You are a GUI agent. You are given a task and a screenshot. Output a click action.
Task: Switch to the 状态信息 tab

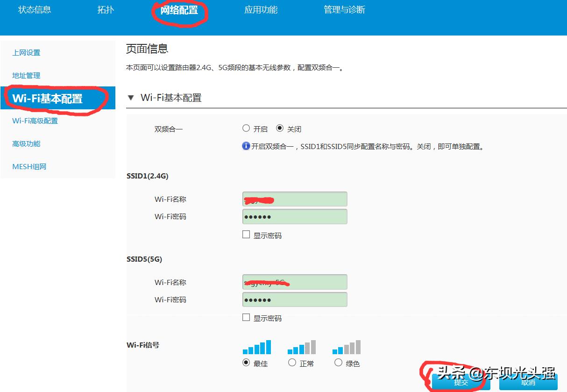(x=34, y=9)
